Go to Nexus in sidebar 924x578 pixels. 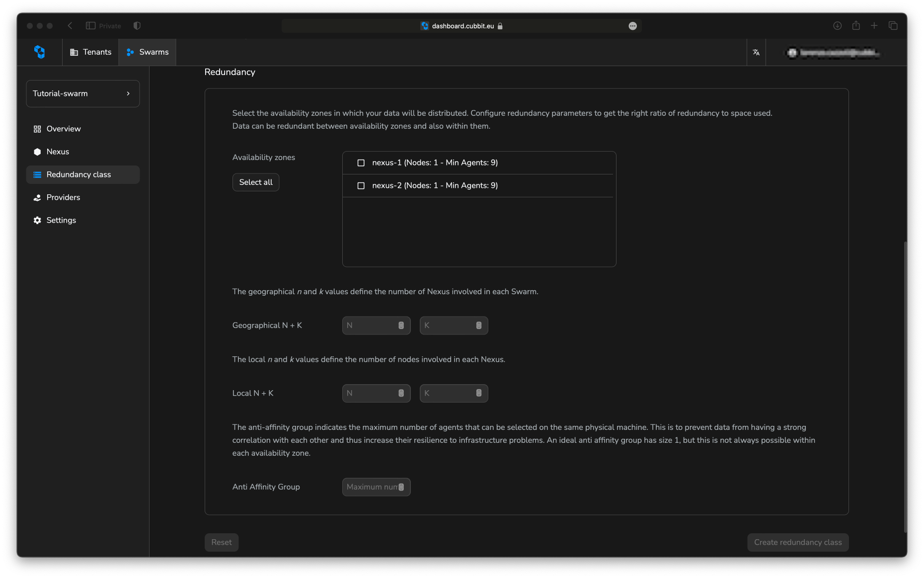tap(83, 152)
